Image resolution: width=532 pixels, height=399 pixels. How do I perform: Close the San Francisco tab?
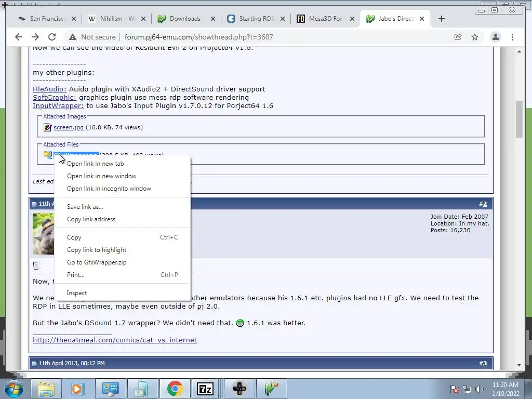pos(74,19)
